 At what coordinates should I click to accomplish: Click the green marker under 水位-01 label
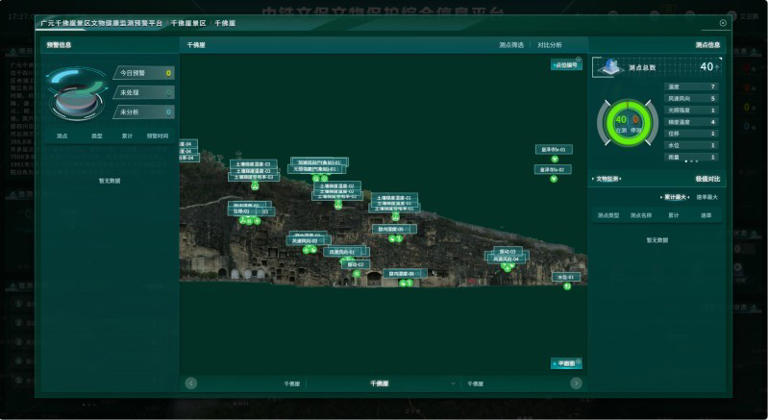566,286
